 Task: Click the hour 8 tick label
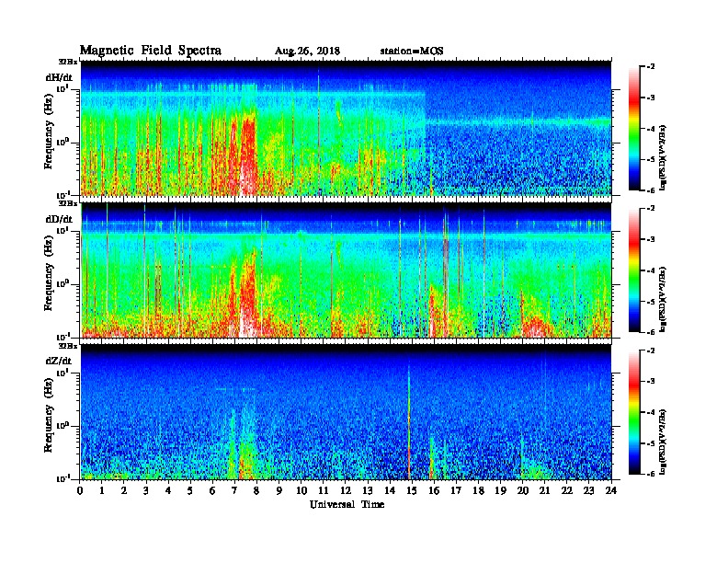(x=256, y=490)
